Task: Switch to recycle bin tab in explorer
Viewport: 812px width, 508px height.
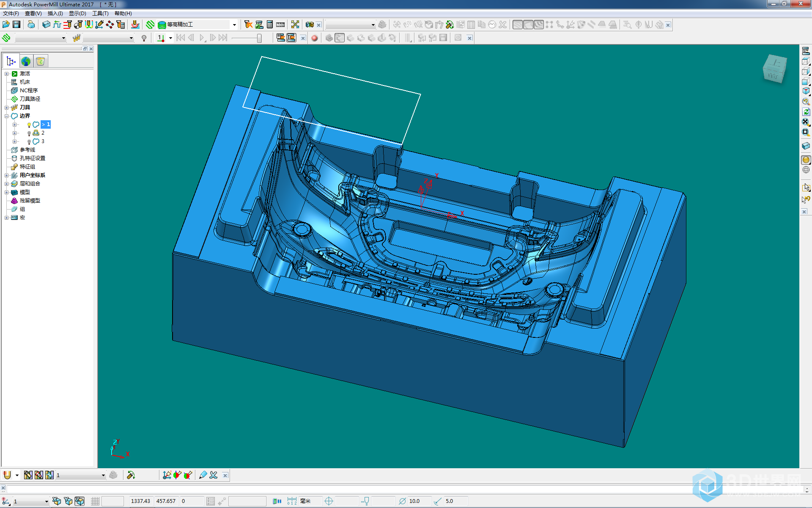Action: [x=41, y=61]
